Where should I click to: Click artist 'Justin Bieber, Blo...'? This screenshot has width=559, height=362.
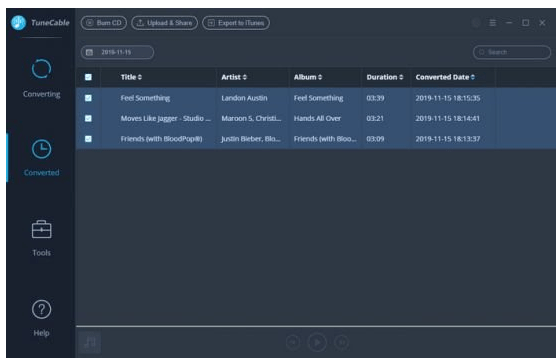point(251,139)
